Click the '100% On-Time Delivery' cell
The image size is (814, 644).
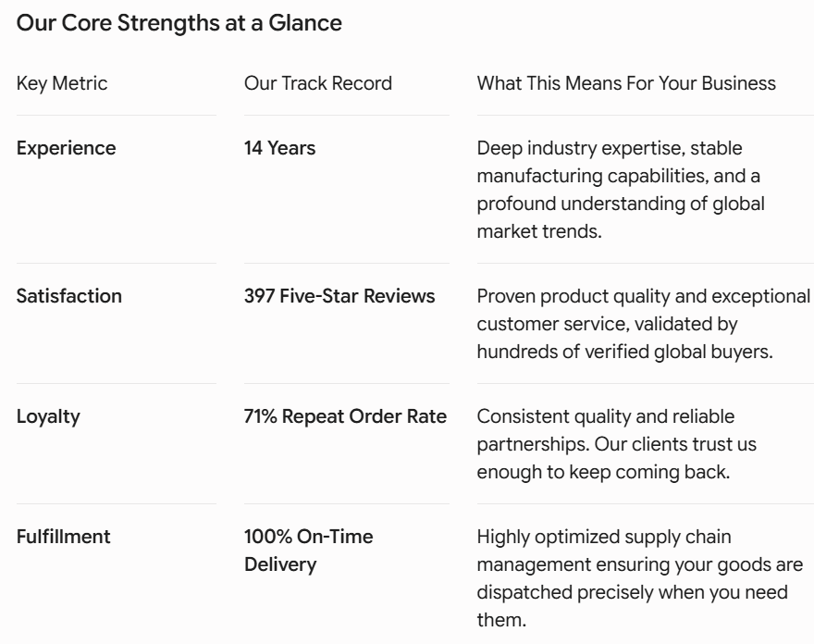pyautogui.click(x=308, y=551)
